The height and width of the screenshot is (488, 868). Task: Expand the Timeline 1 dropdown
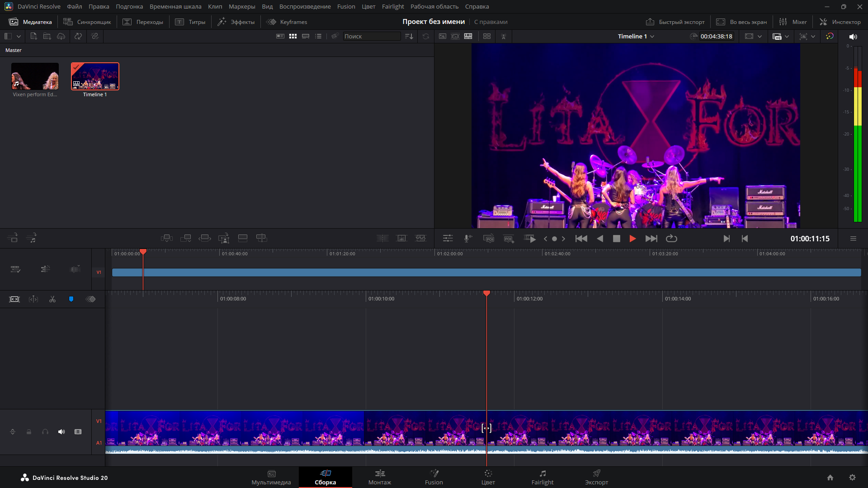(652, 37)
